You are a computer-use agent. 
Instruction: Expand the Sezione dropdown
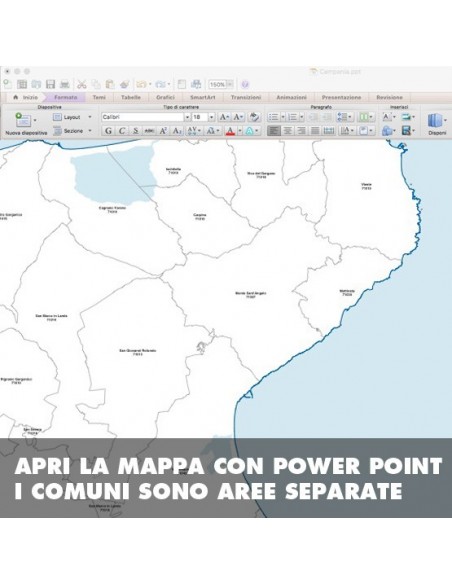coord(90,131)
